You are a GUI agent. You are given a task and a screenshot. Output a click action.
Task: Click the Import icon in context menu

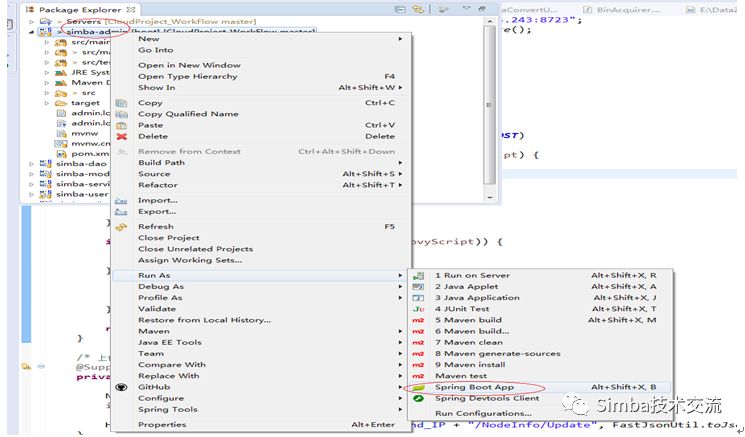pos(121,201)
